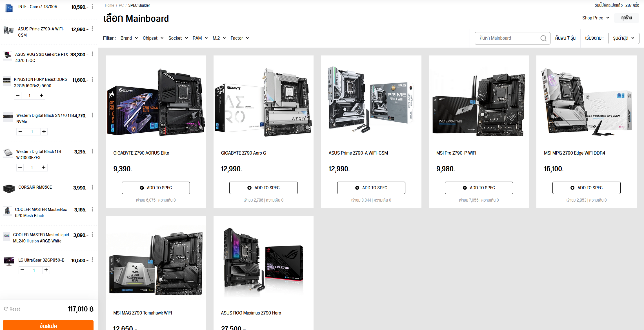The image size is (644, 330).
Task: Go to PC breadcrumb link
Action: pos(121,5)
